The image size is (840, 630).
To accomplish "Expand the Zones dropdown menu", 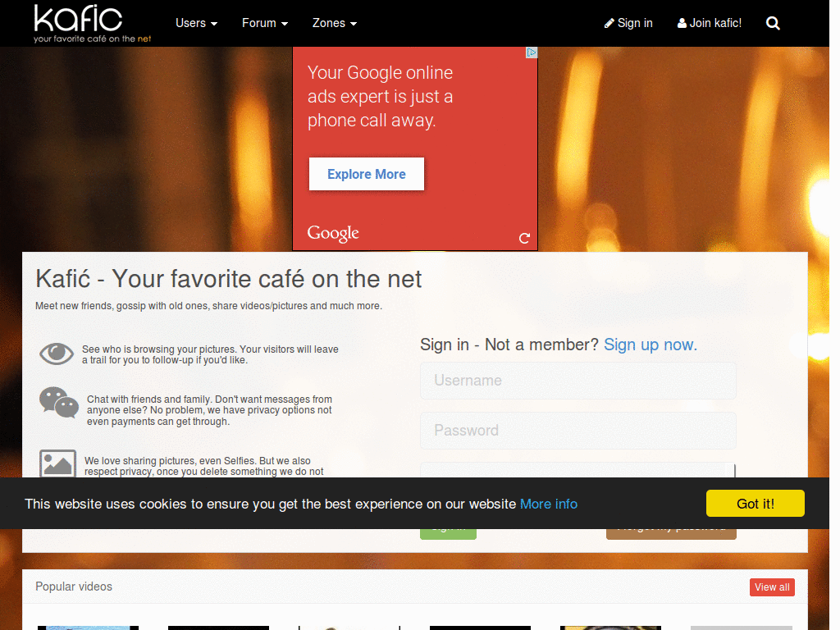I will point(335,23).
